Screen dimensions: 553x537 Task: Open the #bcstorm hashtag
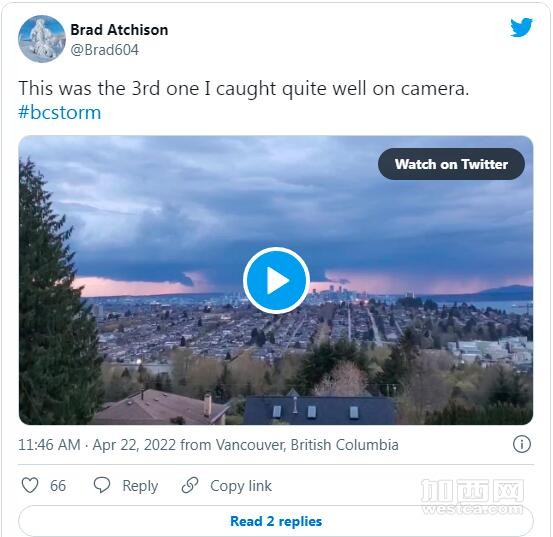point(60,113)
